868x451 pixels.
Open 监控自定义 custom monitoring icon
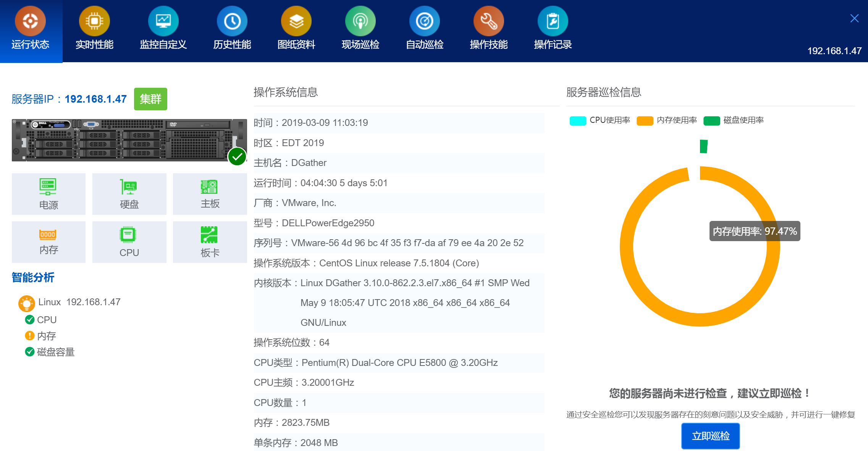(163, 21)
